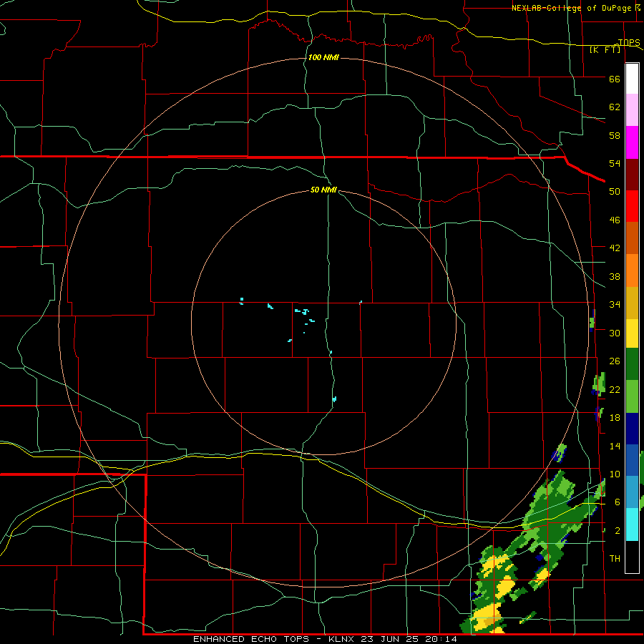Screen dimensions: 644x644
Task: Click the cyan legend swatch at the bottom
Action: 632,524
